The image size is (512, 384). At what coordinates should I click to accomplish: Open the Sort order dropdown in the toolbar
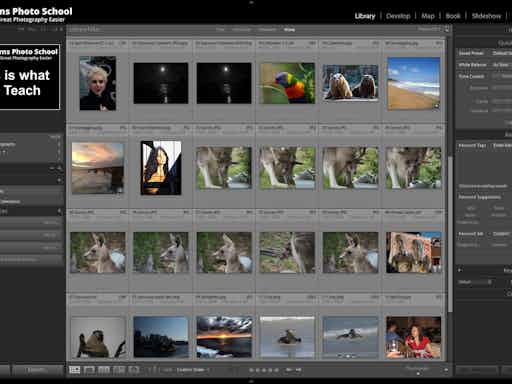pos(193,370)
